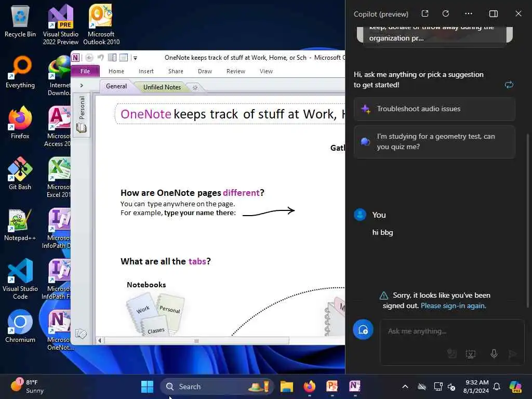Open Microsoft OneNote desktop shortcut
Viewport: 532px width, 399px height.
tap(58, 330)
